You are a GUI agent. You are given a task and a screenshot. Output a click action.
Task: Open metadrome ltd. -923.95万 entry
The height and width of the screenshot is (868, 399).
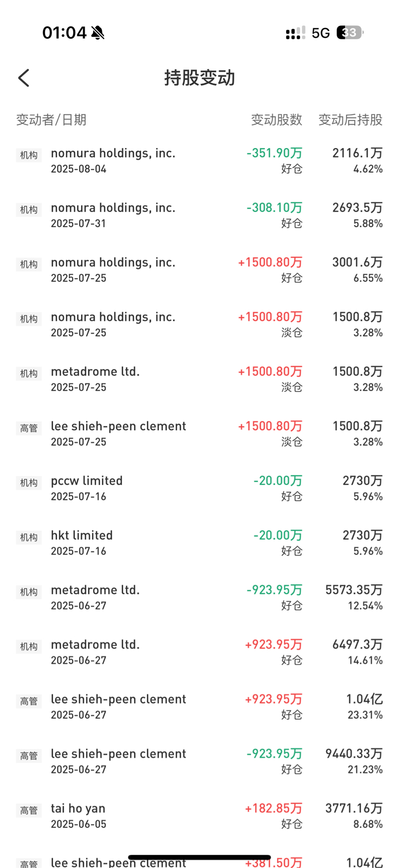pos(199,597)
